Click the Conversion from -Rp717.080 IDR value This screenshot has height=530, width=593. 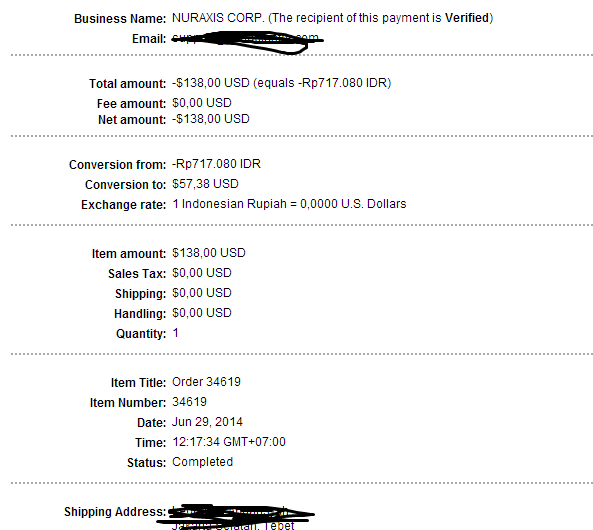216,164
